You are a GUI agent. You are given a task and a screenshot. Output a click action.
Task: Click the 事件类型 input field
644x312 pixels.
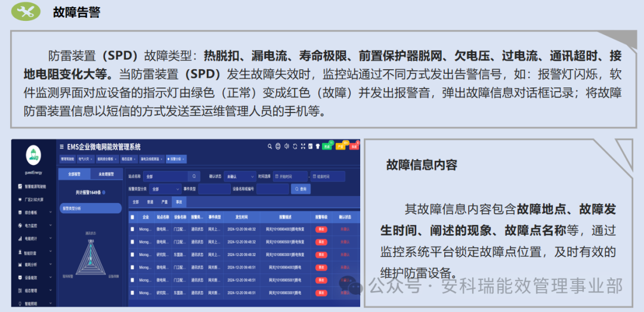214,189
